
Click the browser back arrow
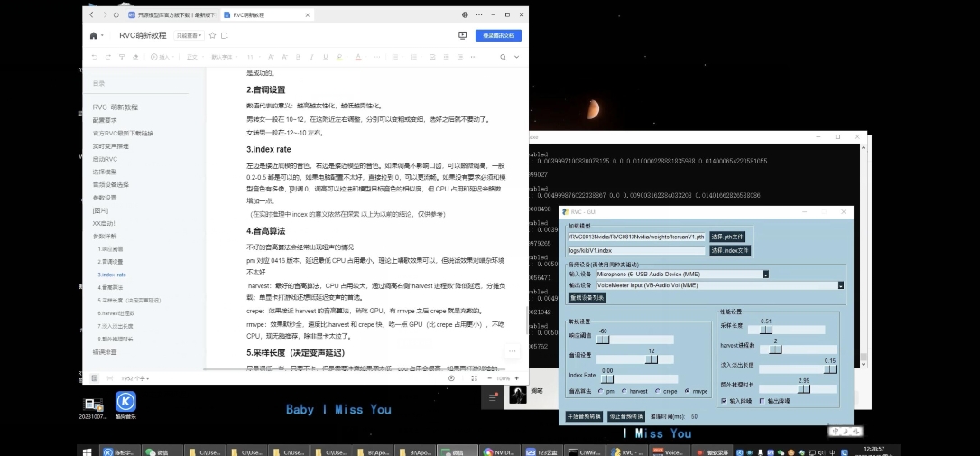pyautogui.click(x=92, y=15)
